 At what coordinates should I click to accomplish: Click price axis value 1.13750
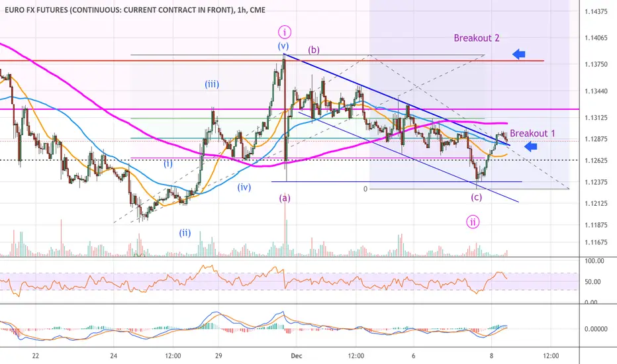point(596,65)
